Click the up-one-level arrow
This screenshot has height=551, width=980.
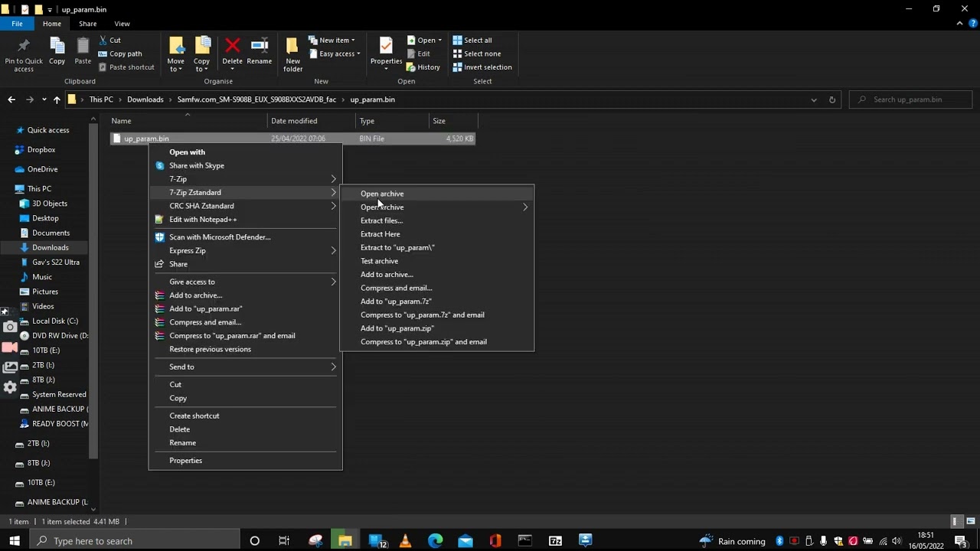pyautogui.click(x=57, y=99)
